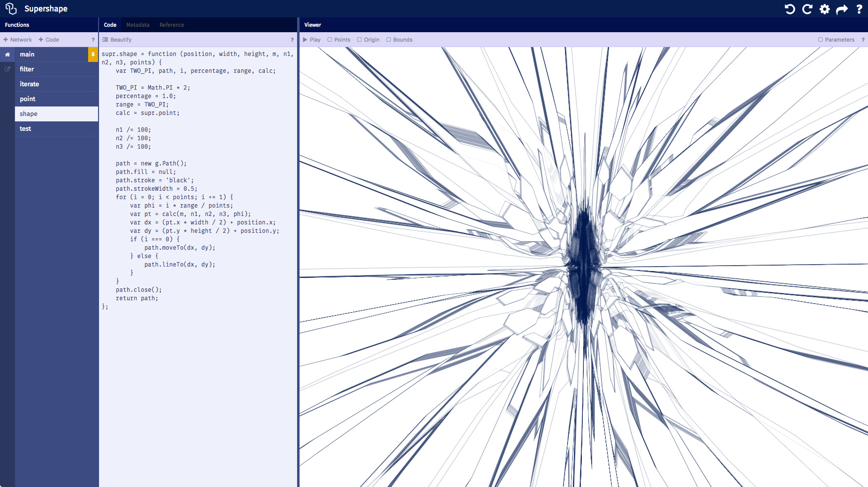Select the iterate function in the sidebar
Screen dimensions: 868x487
click(29, 84)
